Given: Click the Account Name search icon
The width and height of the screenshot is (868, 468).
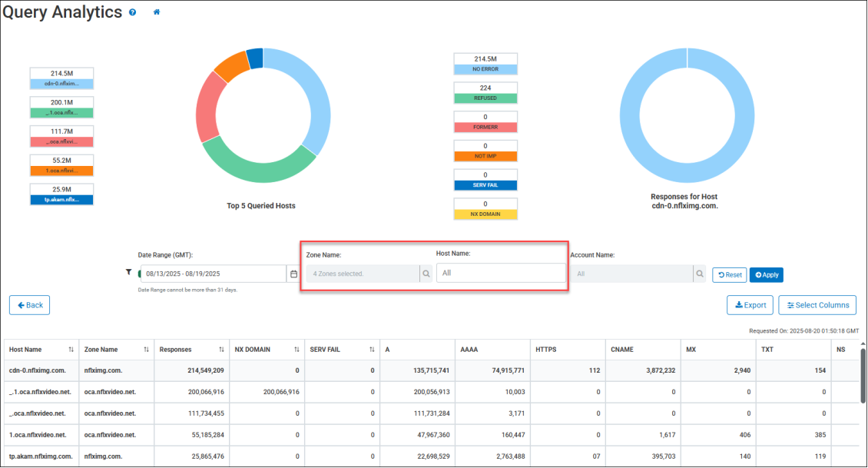Looking at the screenshot, I should 699,274.
